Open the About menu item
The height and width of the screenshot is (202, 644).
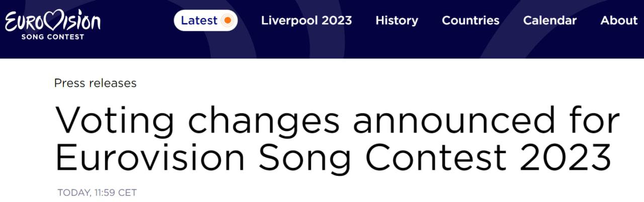tap(619, 21)
